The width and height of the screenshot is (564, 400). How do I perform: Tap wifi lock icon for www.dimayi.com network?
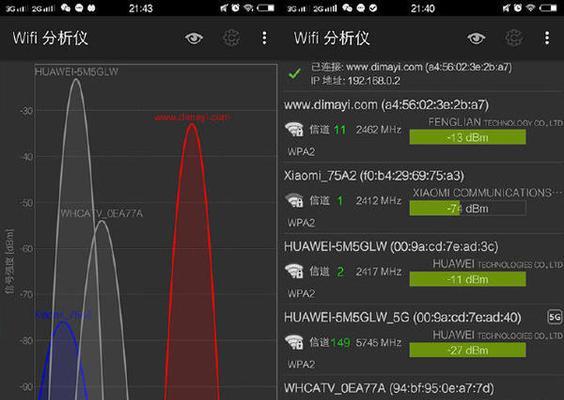(294, 129)
